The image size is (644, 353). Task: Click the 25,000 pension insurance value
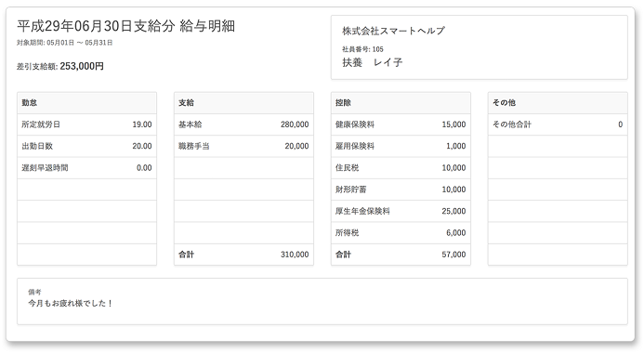pyautogui.click(x=453, y=212)
